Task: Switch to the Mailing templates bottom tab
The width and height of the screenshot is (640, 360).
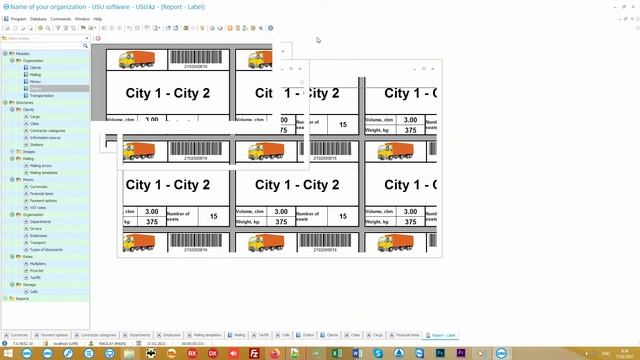Action: (204, 335)
